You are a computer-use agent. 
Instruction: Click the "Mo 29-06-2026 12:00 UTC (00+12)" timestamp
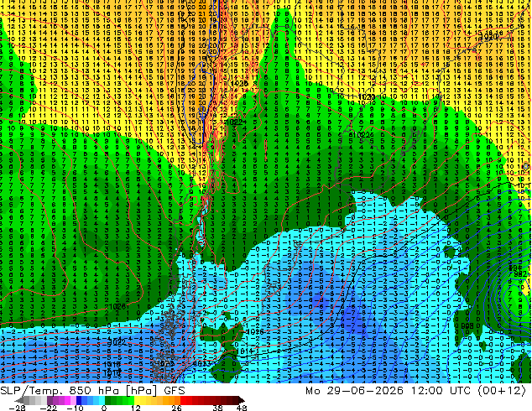tap(415, 391)
